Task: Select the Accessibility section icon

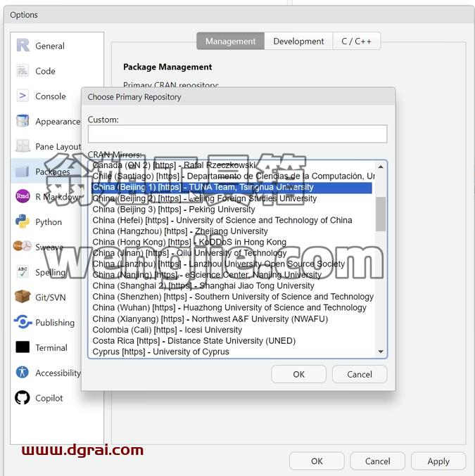Action: point(23,372)
